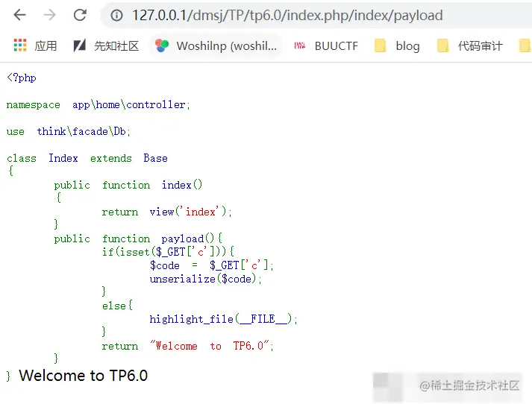This screenshot has width=532, height=404.
Task: Select the 'unserialize($code);' line
Action: 206,279
